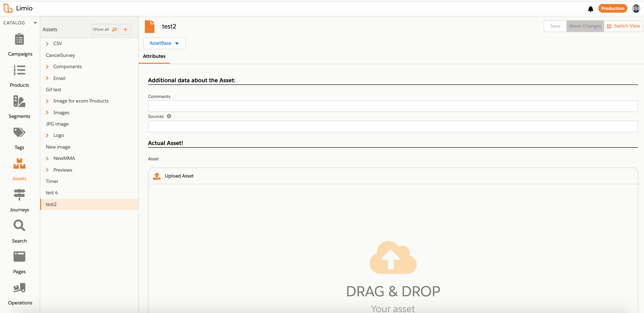The width and height of the screenshot is (644, 313).
Task: Click the Sources info icon
Action: click(169, 116)
